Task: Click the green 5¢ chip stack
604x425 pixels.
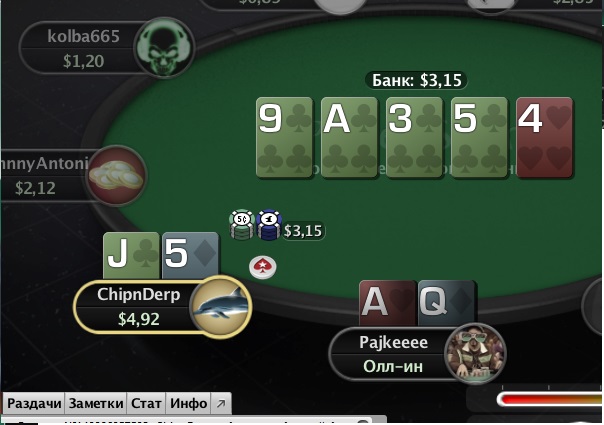Action: [x=242, y=225]
